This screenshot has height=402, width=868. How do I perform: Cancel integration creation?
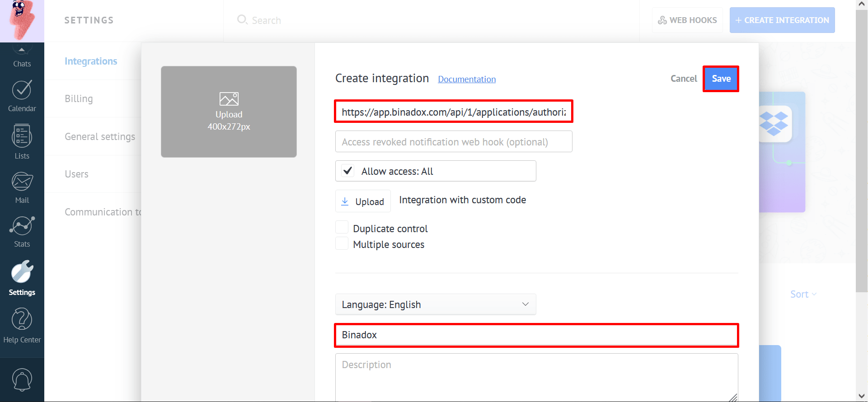pyautogui.click(x=684, y=79)
